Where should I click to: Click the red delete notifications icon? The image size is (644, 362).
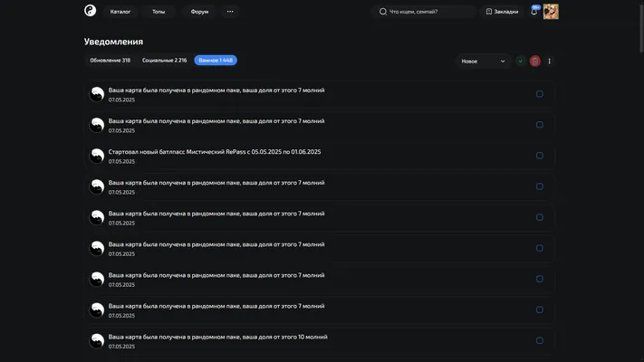click(534, 62)
